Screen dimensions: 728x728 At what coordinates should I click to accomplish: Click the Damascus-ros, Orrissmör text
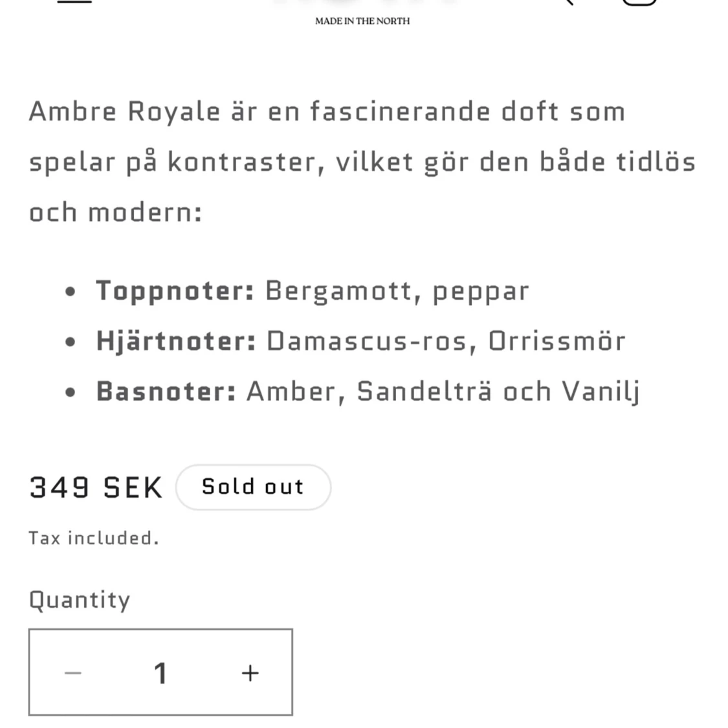(x=446, y=341)
